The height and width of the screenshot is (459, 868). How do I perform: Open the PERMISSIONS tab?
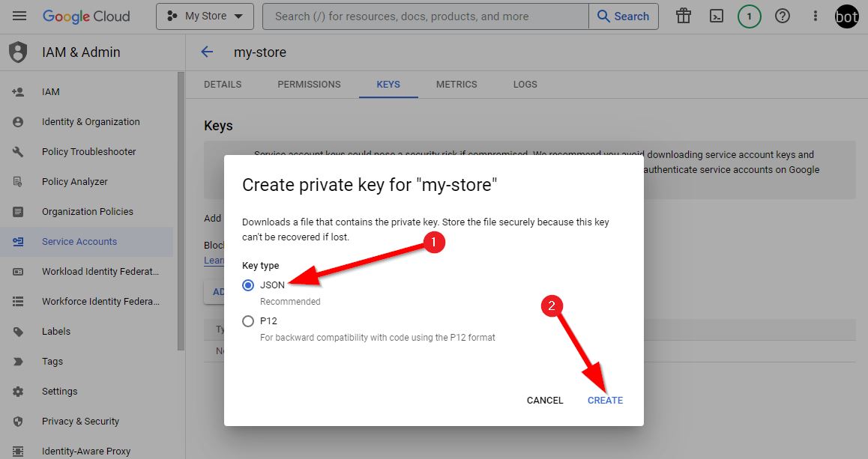coord(309,85)
